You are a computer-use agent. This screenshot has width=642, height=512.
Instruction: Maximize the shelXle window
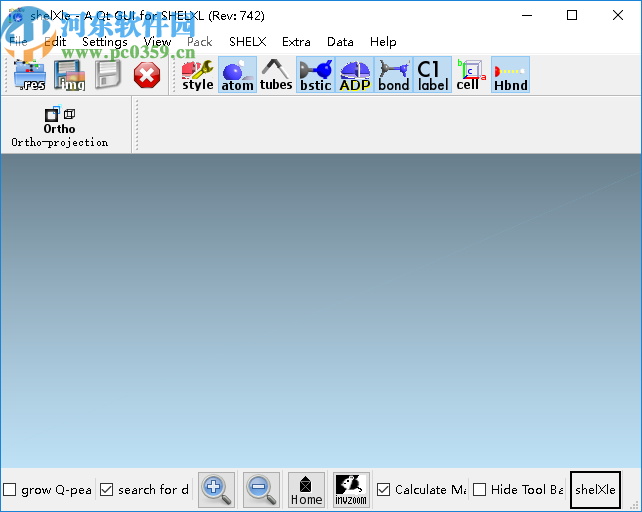pyautogui.click(x=572, y=16)
